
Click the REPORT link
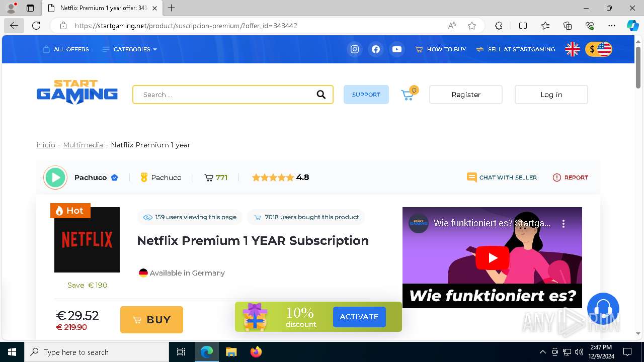coord(571,177)
